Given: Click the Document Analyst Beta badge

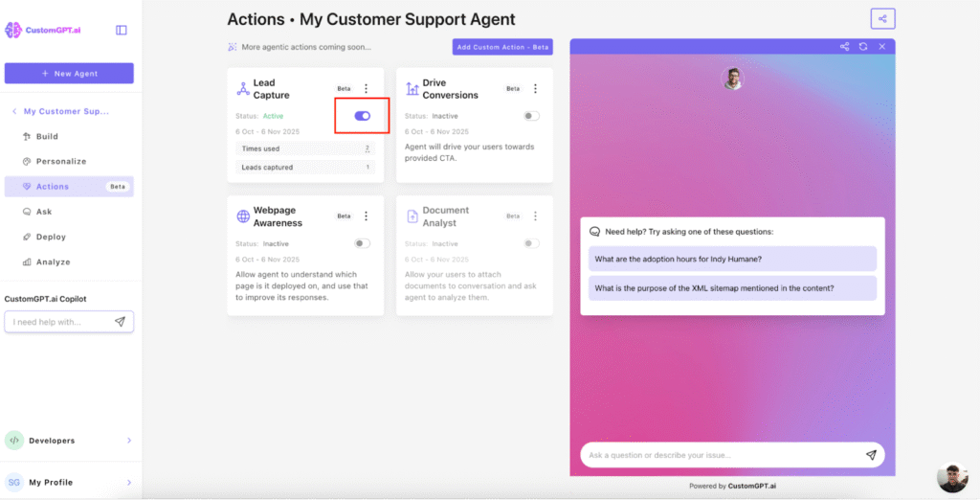Looking at the screenshot, I should click(x=513, y=216).
